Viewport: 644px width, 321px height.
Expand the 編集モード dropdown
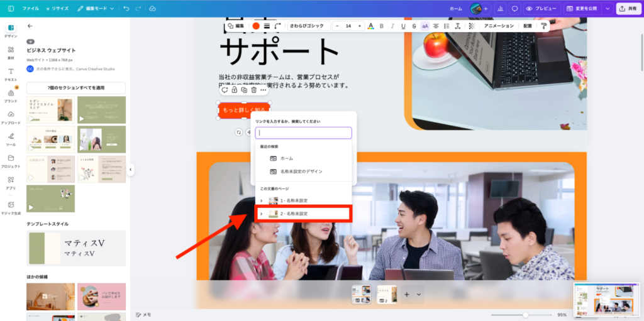pyautogui.click(x=96, y=9)
